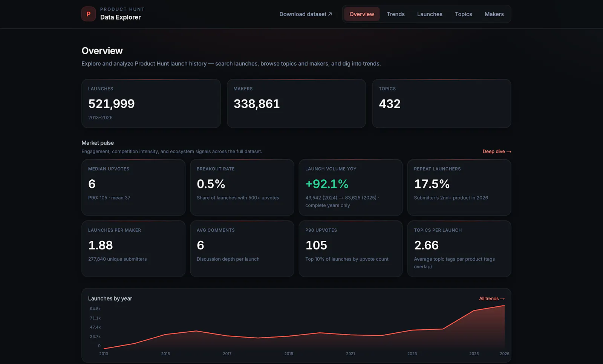Open the Data Explorer home title
Screen dimensions: 603x364
[x=121, y=17]
